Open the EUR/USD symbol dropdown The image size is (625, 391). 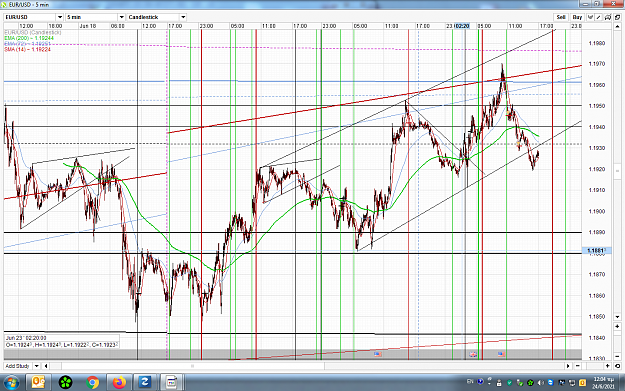point(60,17)
